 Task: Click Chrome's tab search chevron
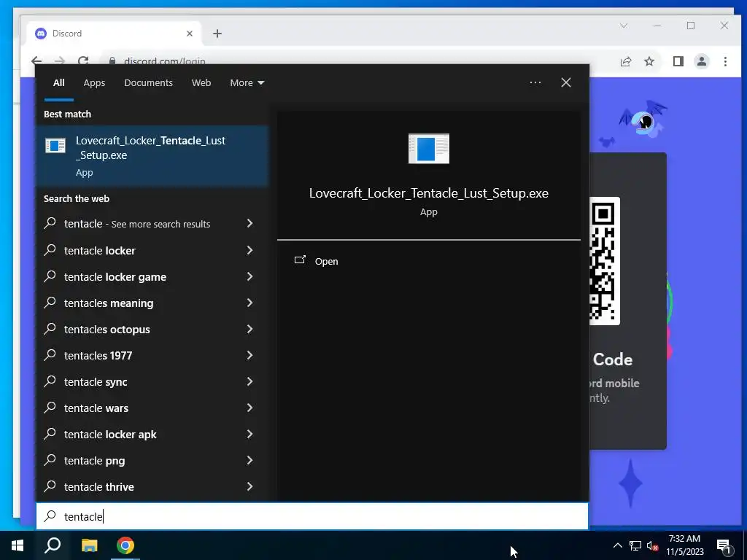(624, 26)
